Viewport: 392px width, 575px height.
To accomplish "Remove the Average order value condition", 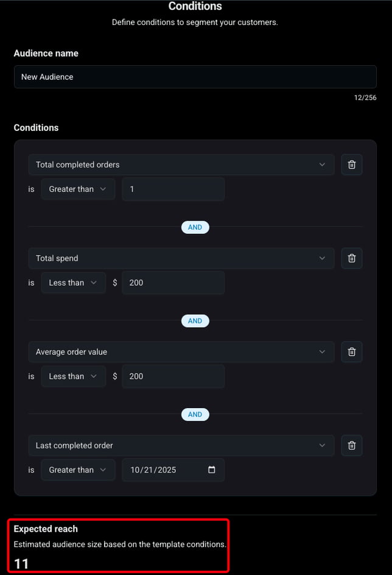I will [x=352, y=351].
